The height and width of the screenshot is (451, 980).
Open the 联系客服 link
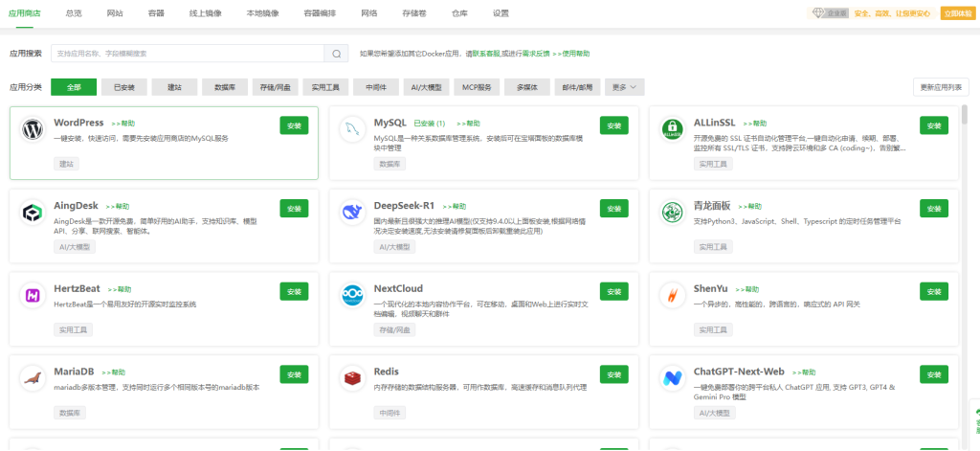pyautogui.click(x=487, y=54)
